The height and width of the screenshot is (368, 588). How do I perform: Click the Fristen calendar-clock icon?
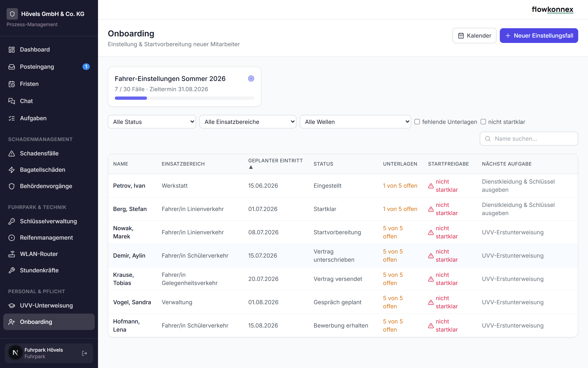pyautogui.click(x=12, y=84)
